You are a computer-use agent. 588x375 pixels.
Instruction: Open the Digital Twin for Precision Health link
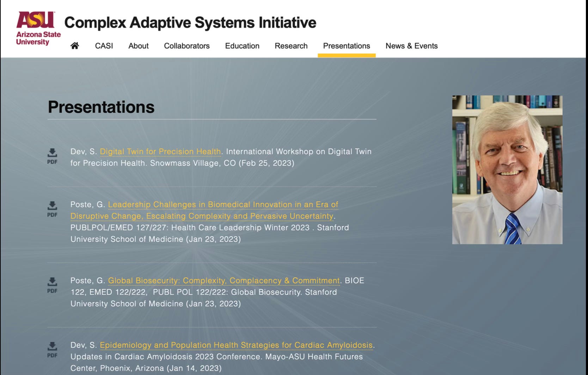click(160, 152)
